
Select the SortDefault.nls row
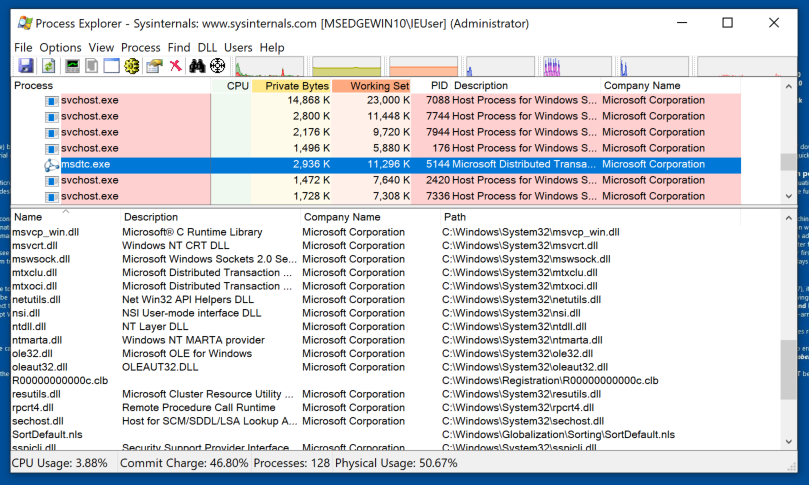pyautogui.click(x=376, y=434)
